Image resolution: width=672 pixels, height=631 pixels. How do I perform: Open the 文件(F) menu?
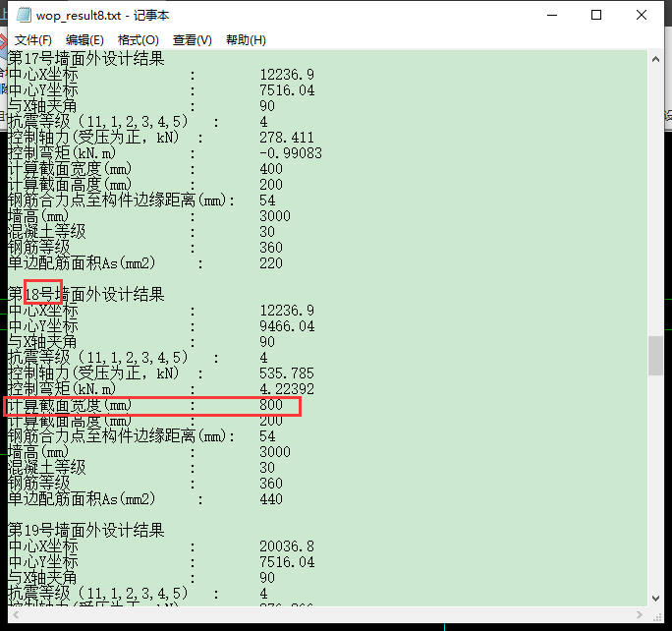point(33,40)
